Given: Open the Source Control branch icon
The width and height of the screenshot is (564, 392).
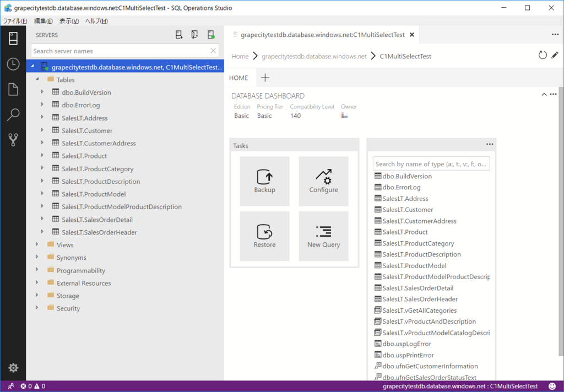Looking at the screenshot, I should [13, 139].
